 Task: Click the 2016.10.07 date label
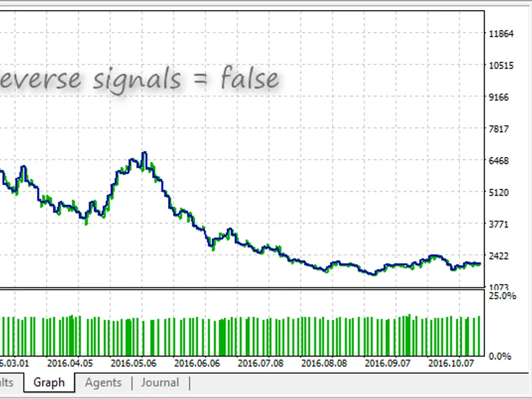[451, 363]
